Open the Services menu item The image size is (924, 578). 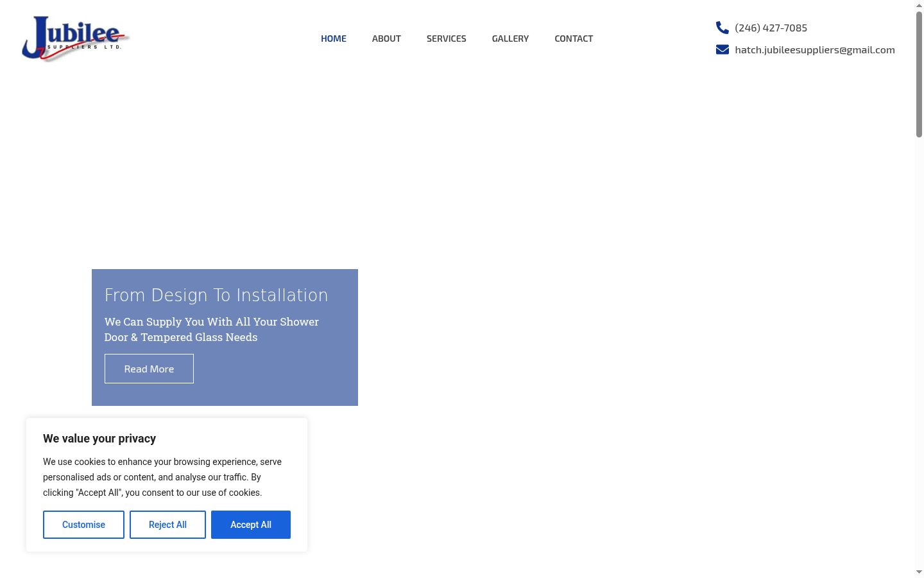tap(447, 39)
